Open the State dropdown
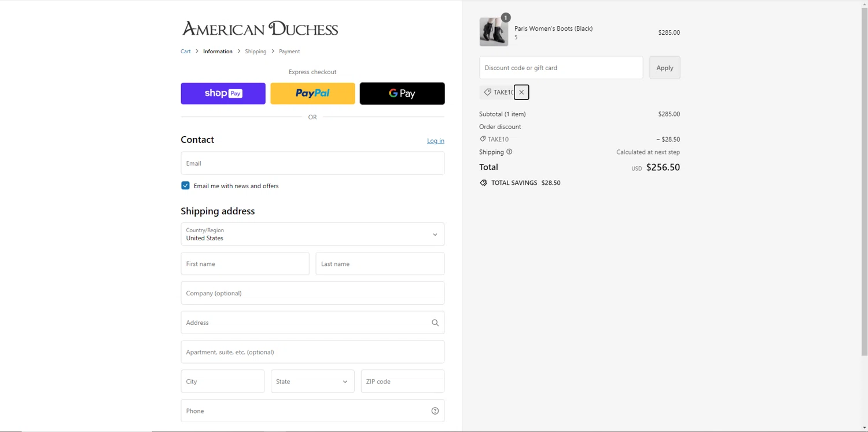Viewport: 868px width, 432px height. pyautogui.click(x=312, y=382)
